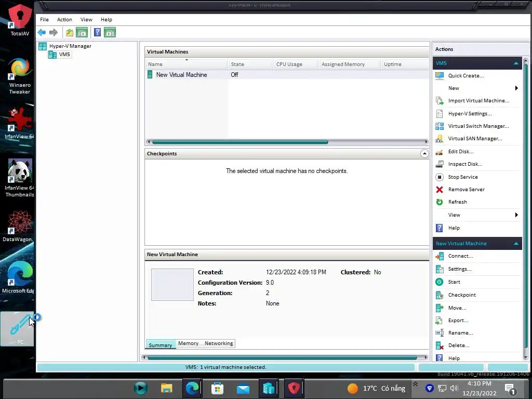
Task: Open Edit Disk action
Action: coord(461,152)
